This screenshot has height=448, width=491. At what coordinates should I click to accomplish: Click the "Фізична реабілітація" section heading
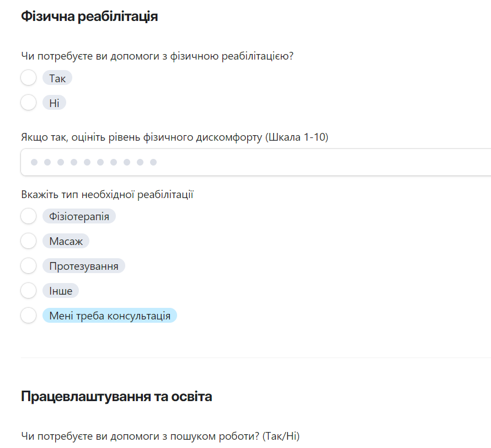89,16
